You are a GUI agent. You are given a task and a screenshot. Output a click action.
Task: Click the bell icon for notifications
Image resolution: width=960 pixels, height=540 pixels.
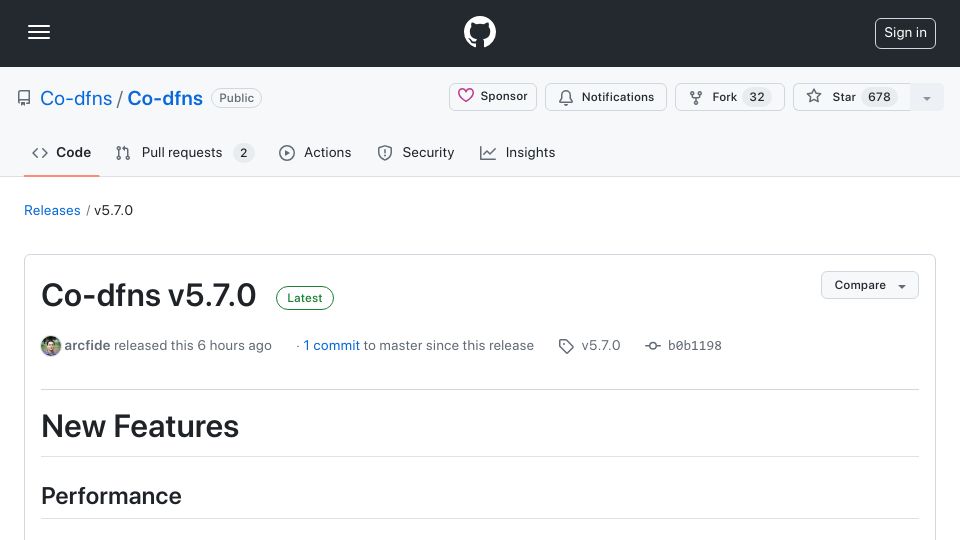(566, 97)
